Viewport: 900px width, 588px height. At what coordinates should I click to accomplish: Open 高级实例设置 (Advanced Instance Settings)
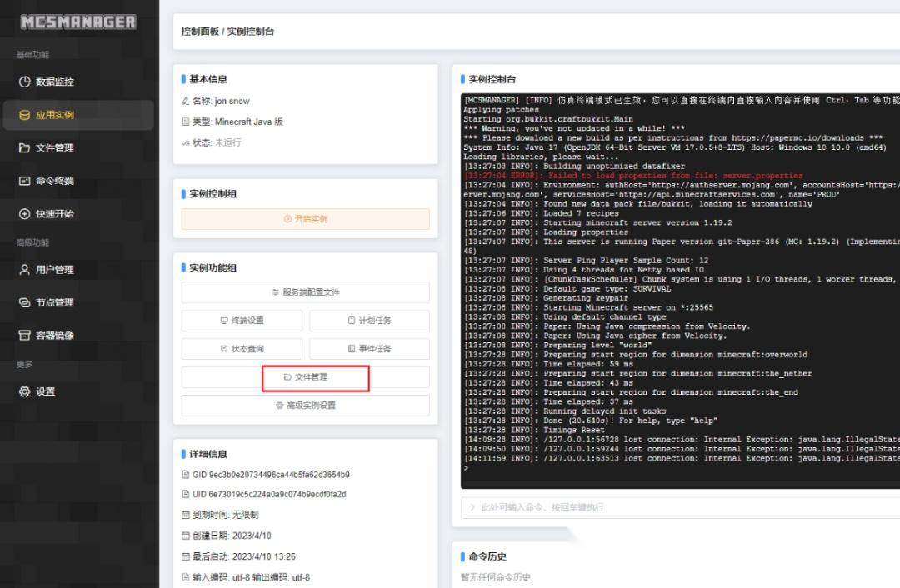pyautogui.click(x=305, y=406)
